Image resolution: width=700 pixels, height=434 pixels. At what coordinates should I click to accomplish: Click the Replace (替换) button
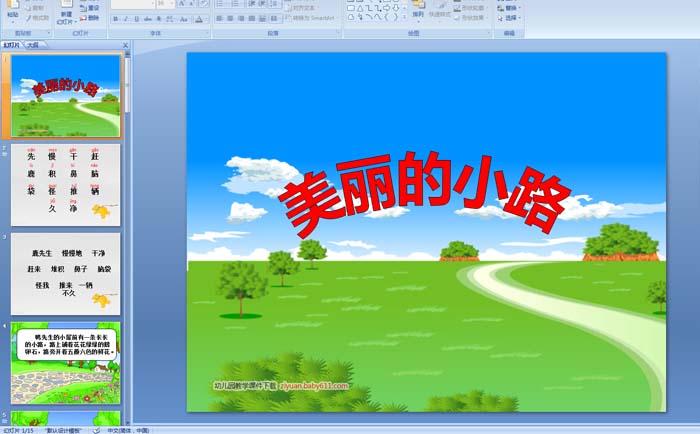pos(509,8)
